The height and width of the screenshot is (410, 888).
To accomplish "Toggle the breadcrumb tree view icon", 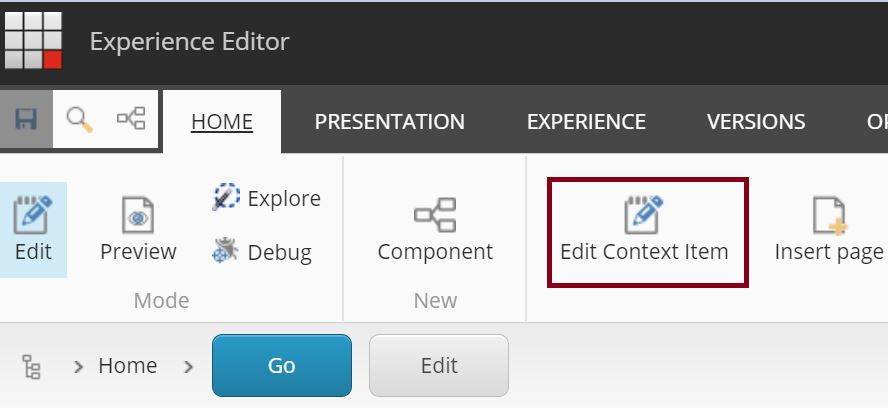I will (32, 366).
